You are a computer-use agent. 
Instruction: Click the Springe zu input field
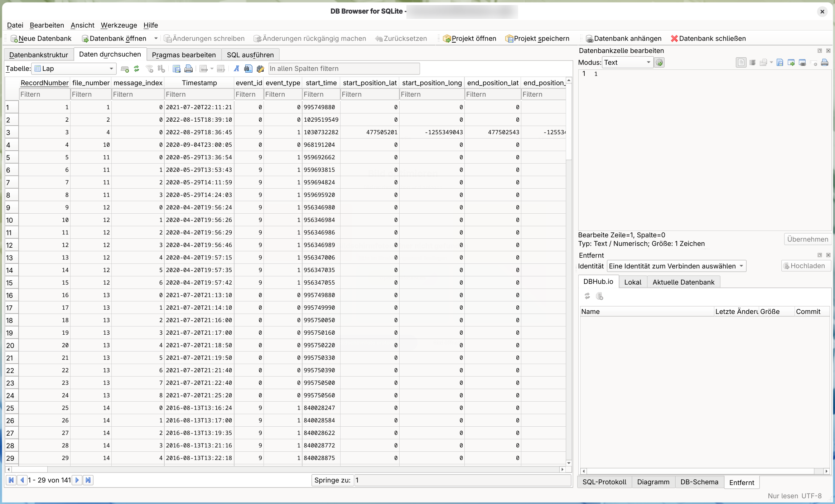tap(463, 480)
